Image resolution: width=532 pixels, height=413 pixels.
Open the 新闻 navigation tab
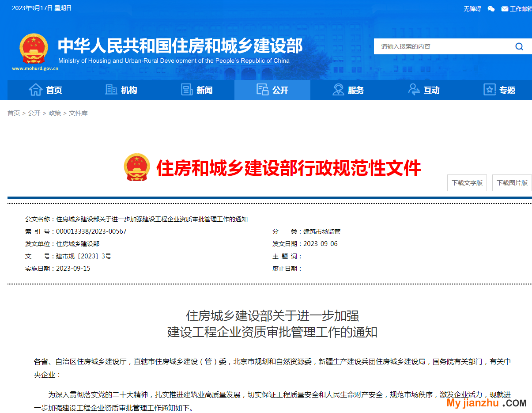tap(196, 90)
